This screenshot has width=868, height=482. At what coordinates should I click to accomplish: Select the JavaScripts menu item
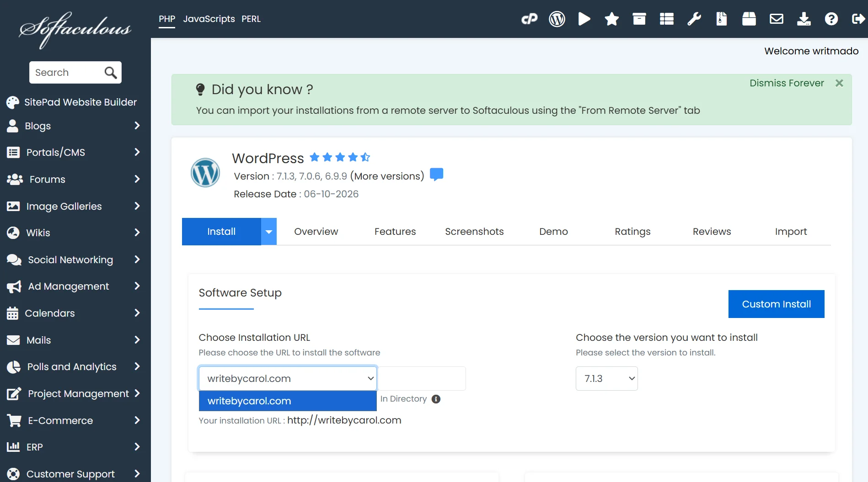[209, 19]
